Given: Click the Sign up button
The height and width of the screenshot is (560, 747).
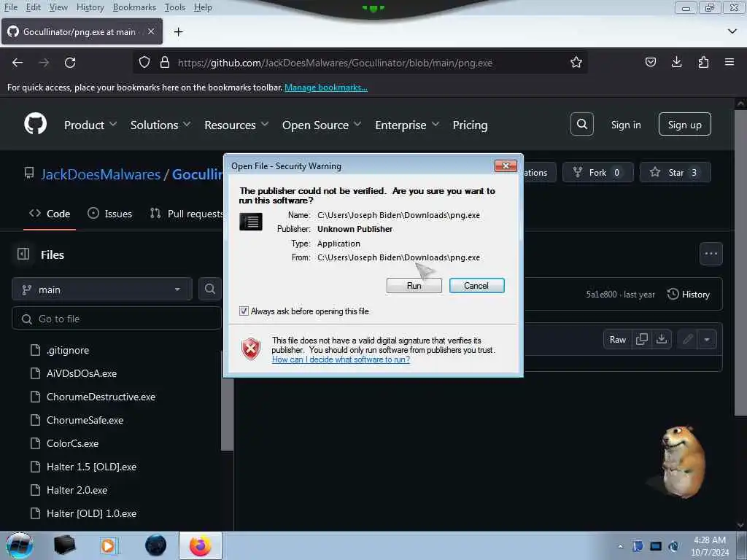Looking at the screenshot, I should 684,124.
